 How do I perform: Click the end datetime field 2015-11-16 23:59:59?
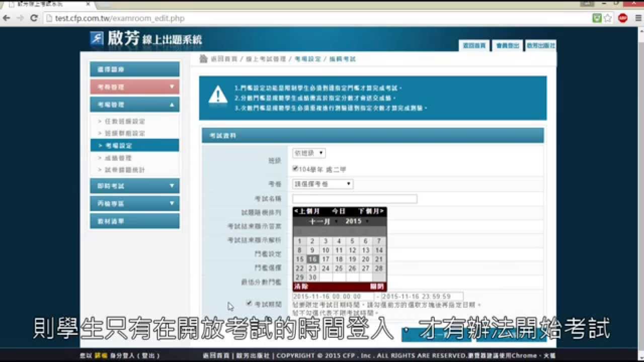click(422, 297)
